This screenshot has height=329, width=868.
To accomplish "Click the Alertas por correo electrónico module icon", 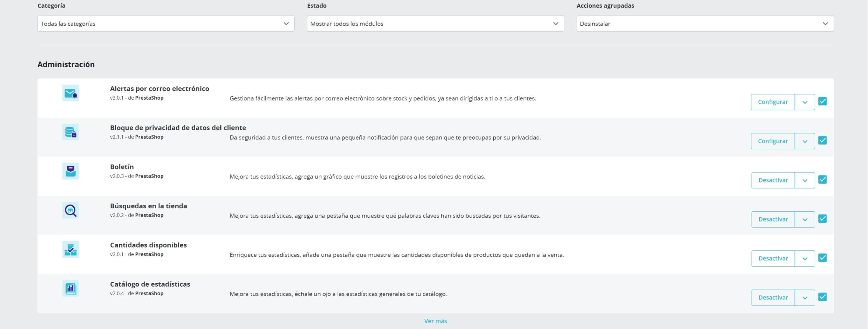I will [x=70, y=93].
